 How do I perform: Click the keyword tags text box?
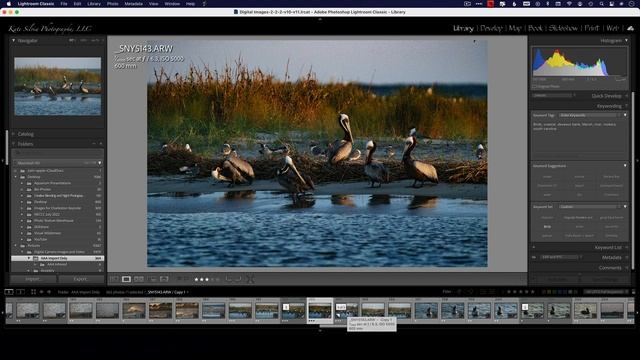[x=580, y=140]
